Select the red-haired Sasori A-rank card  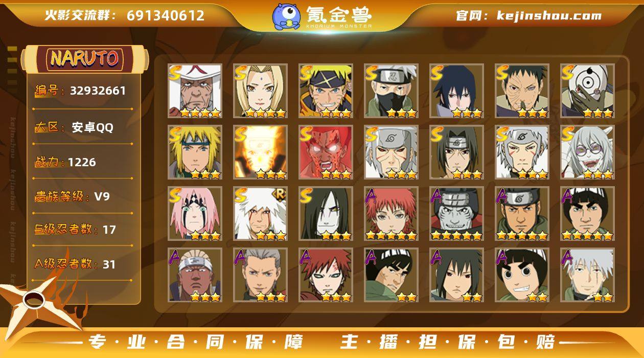pyautogui.click(x=391, y=214)
